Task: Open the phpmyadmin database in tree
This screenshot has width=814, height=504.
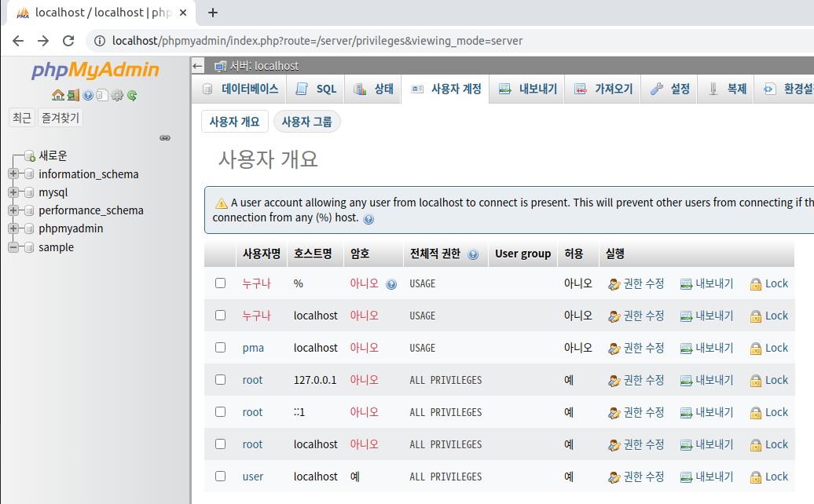Action: 71,228
